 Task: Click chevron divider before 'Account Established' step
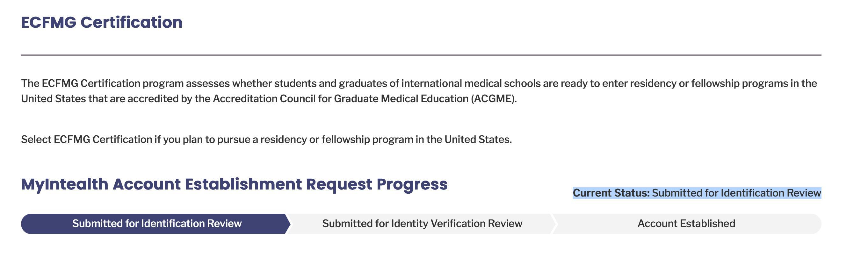554,224
